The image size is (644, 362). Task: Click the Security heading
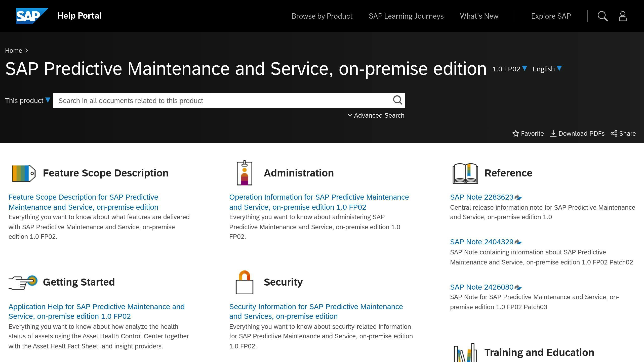click(283, 282)
